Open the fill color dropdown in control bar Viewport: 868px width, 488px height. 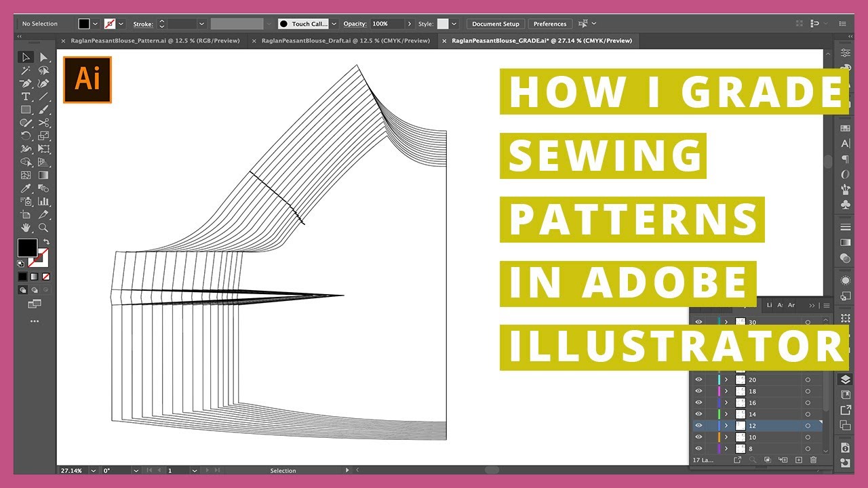click(x=95, y=24)
